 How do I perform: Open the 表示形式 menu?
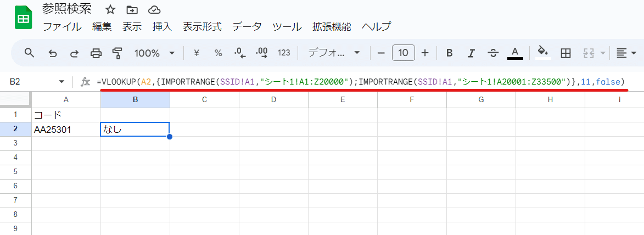202,27
